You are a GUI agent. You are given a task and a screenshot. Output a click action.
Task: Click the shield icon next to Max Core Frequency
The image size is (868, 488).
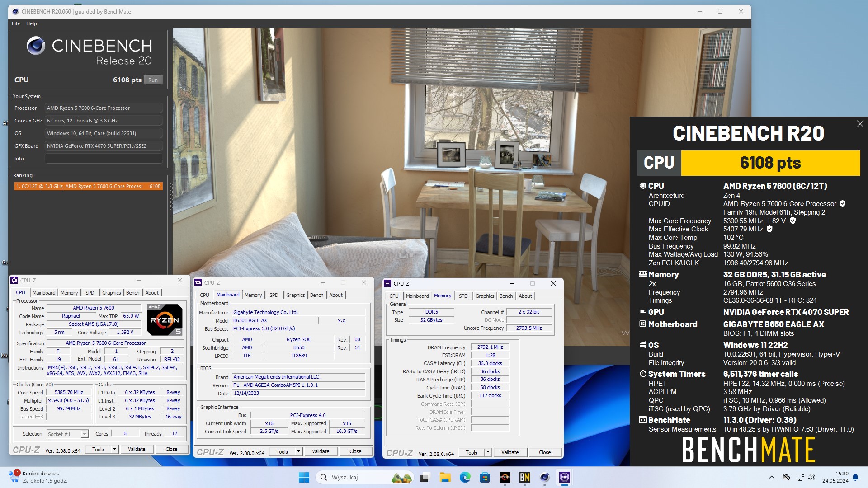(x=793, y=221)
